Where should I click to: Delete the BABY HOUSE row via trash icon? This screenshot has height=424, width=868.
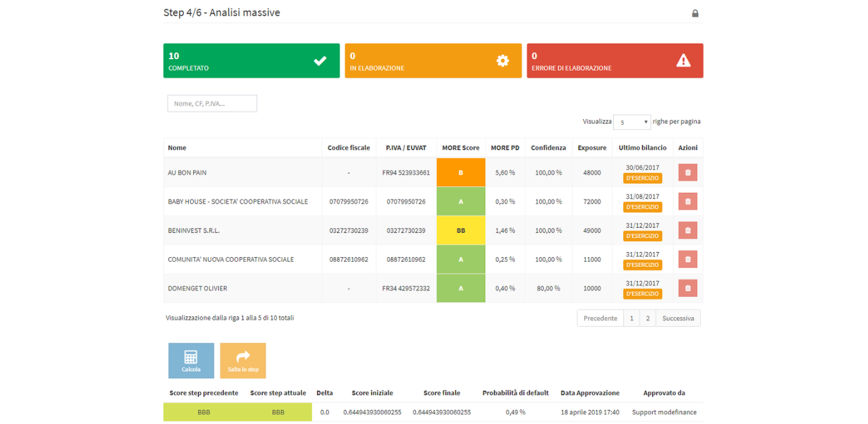pyautogui.click(x=687, y=201)
